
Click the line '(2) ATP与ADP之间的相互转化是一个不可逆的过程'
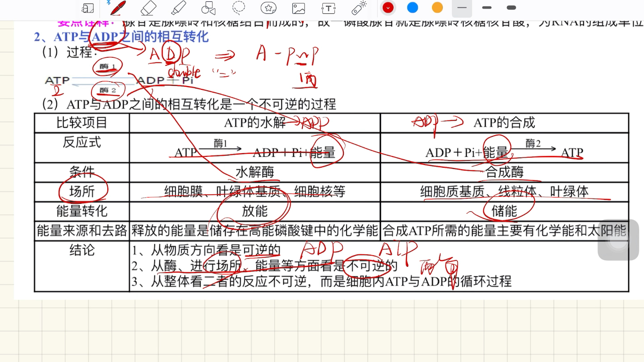(x=189, y=104)
